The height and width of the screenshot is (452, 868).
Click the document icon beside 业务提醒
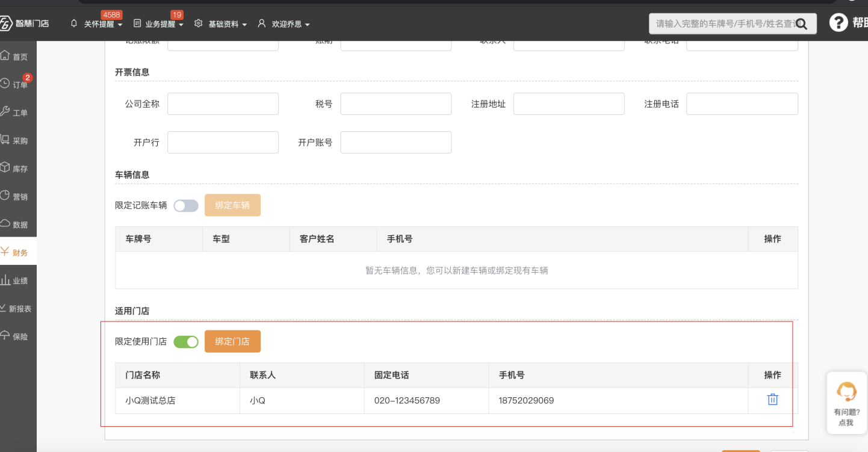(137, 23)
